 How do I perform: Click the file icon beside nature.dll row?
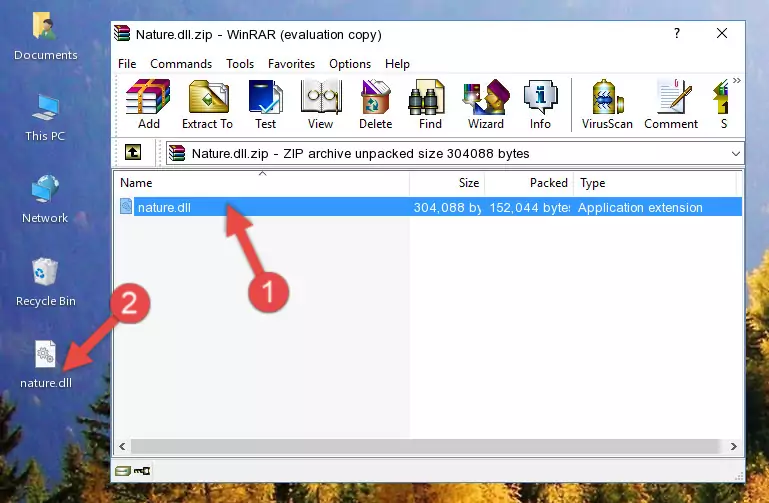point(126,206)
